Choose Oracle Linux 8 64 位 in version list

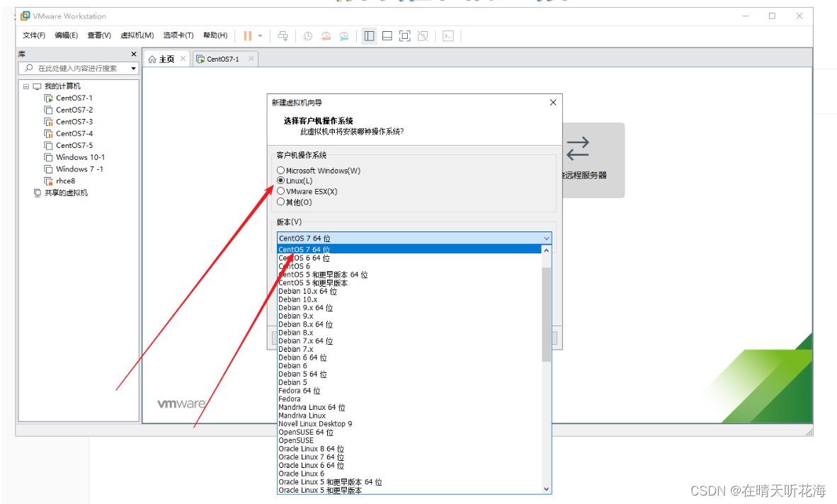pos(409,449)
